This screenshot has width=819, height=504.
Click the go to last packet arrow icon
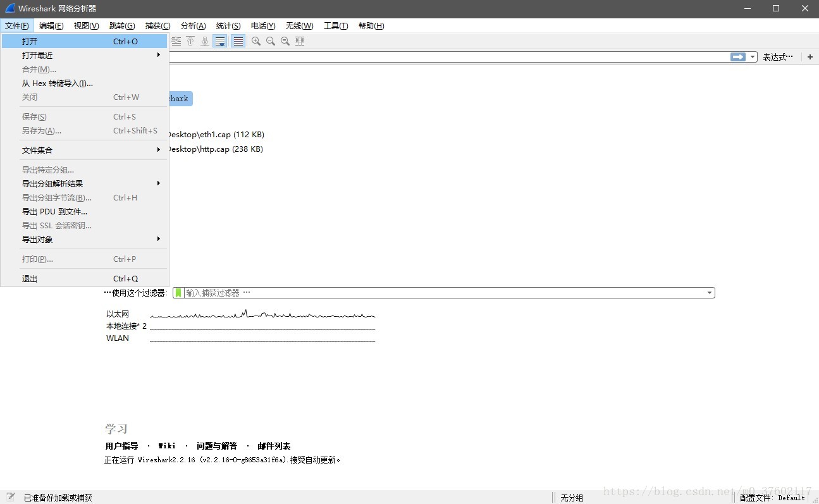[x=205, y=41]
